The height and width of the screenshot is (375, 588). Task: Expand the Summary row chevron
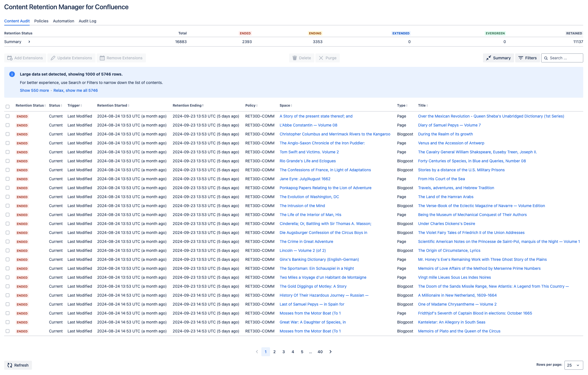point(29,42)
